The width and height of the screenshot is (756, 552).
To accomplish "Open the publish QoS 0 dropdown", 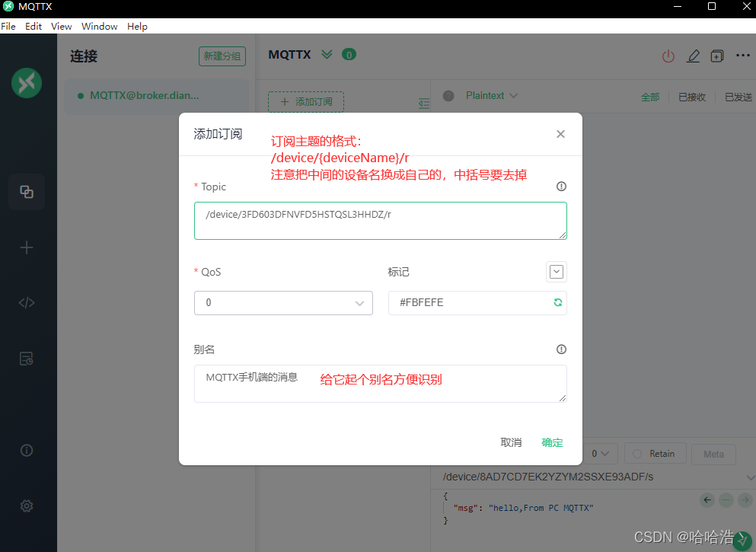I will [x=600, y=454].
